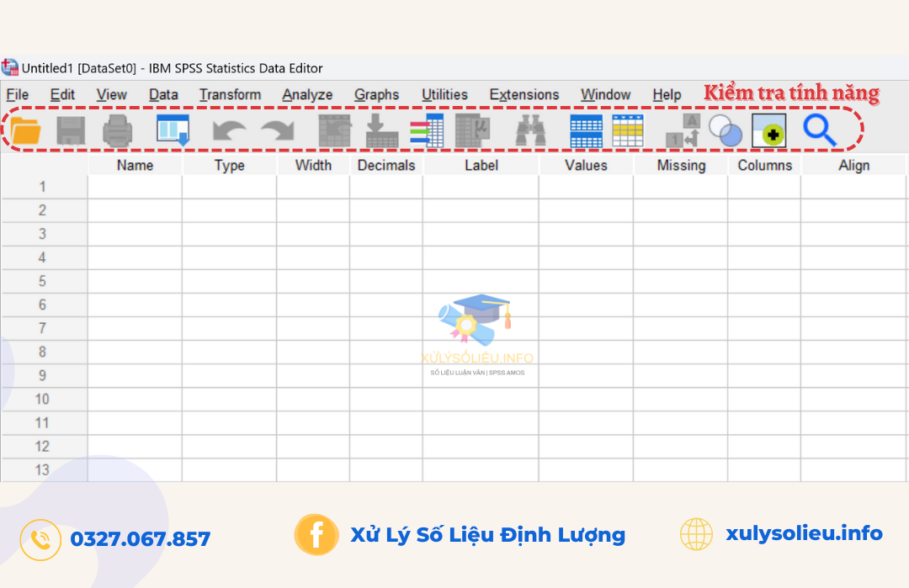The height and width of the screenshot is (588, 909).
Task: Click the Type column header
Action: (230, 165)
